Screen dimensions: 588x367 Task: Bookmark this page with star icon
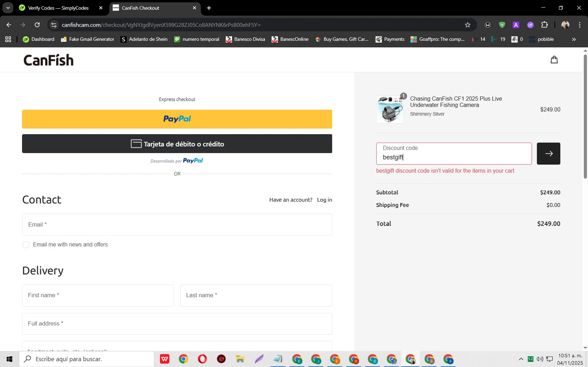point(467,25)
